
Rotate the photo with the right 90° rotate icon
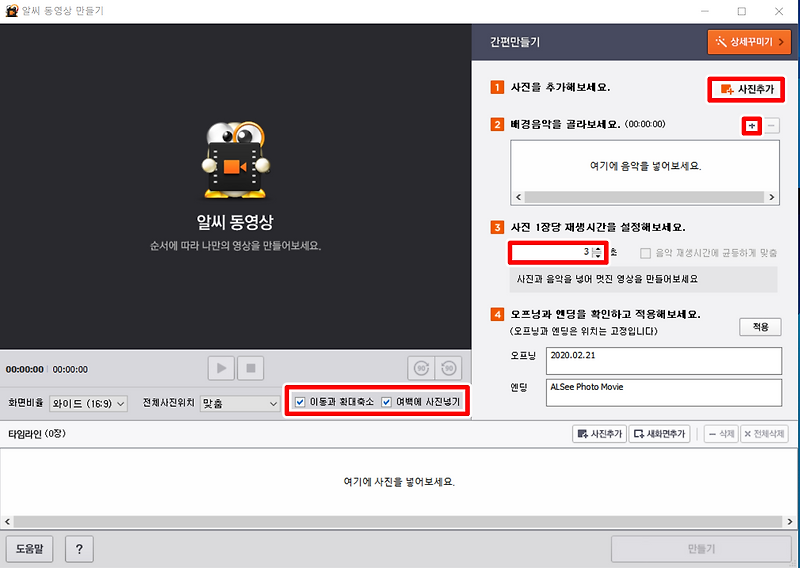tap(448, 368)
